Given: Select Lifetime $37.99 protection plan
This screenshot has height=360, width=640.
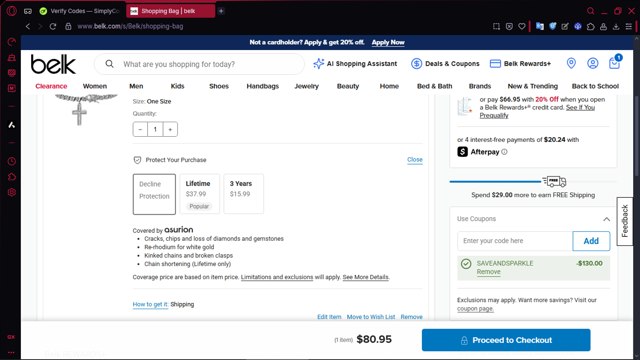Looking at the screenshot, I should 200,194.
